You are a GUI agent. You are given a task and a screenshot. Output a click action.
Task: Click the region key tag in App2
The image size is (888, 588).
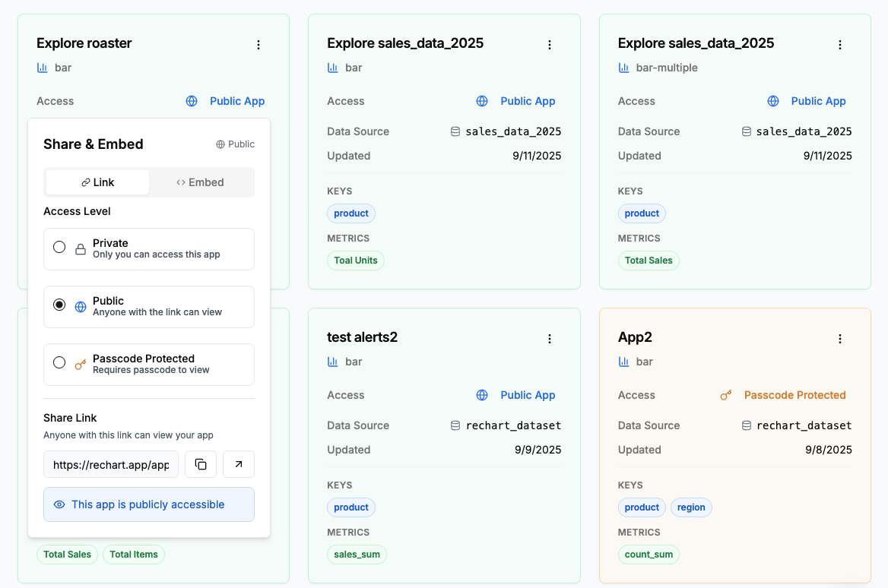pos(691,507)
